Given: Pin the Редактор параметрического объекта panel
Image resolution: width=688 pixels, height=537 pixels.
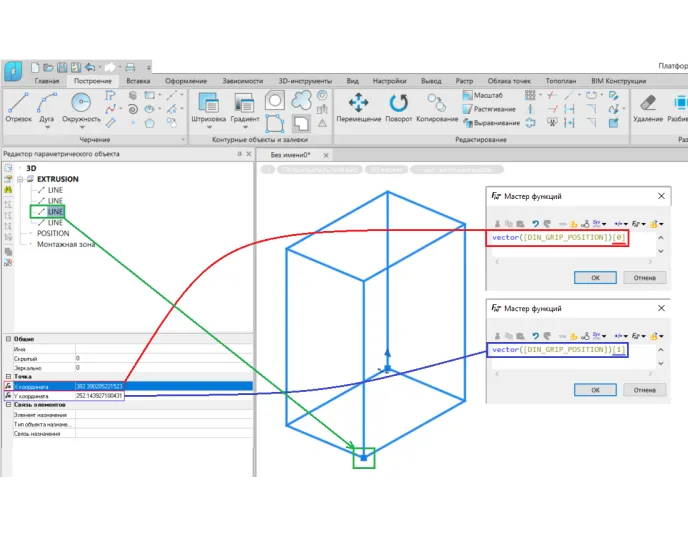Looking at the screenshot, I should [x=240, y=154].
